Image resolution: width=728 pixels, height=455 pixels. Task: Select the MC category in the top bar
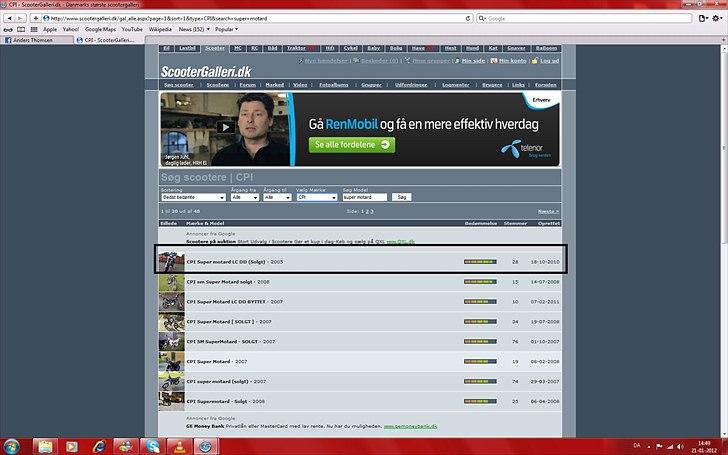[238, 47]
